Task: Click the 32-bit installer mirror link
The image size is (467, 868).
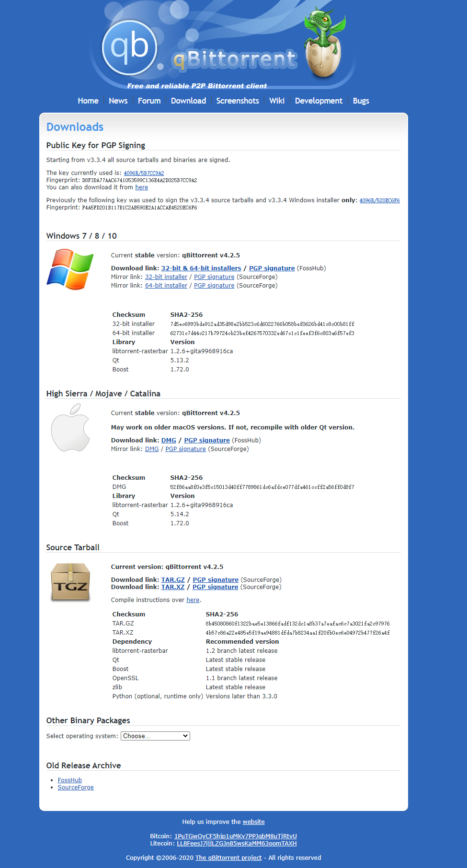Action: tap(166, 277)
